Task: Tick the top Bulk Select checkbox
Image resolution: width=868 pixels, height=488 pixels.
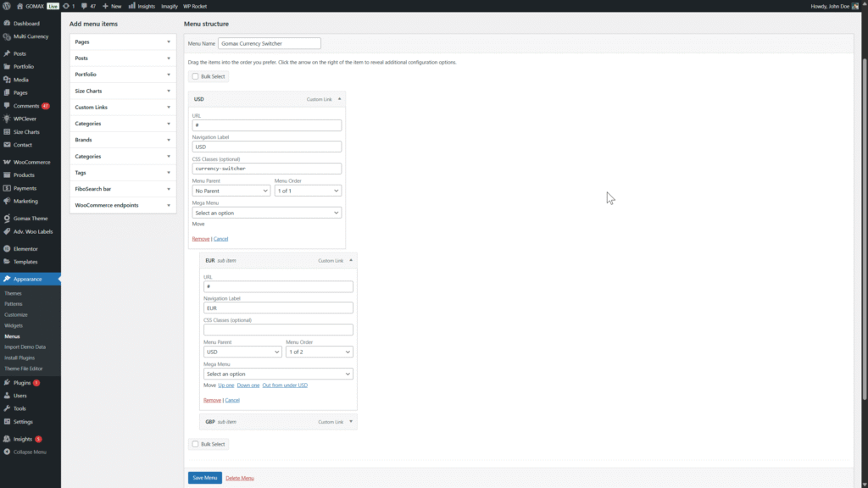Action: (x=196, y=76)
